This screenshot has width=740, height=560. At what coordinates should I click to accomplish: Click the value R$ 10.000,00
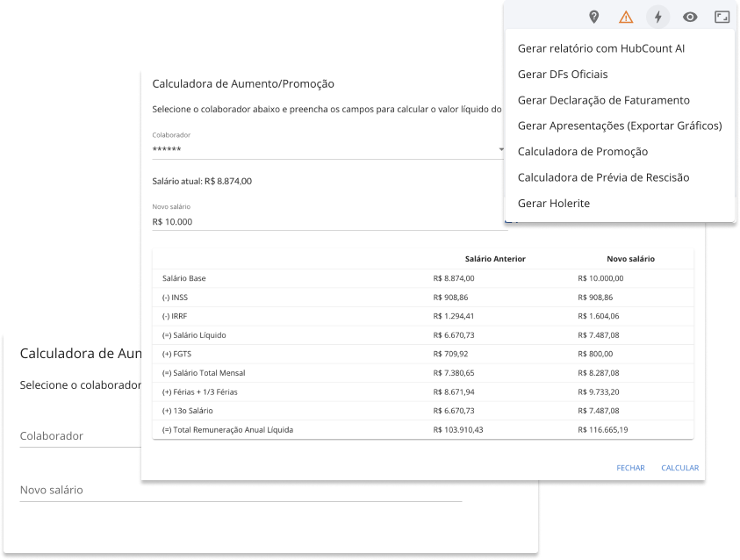(x=600, y=278)
